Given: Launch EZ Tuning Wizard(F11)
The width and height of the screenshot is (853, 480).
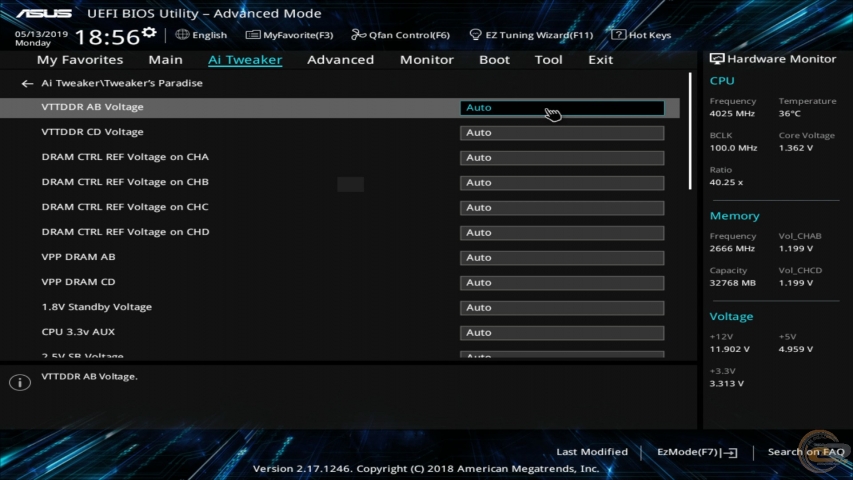Looking at the screenshot, I should point(531,35).
